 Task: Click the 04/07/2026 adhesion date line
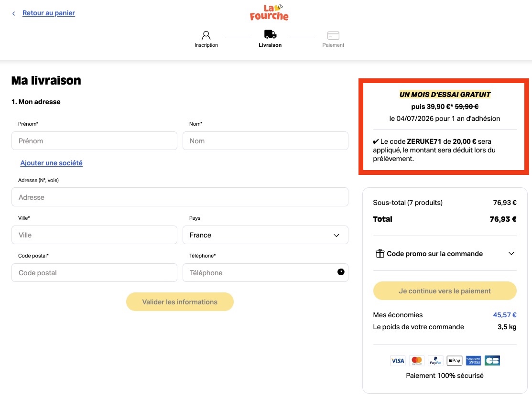point(445,118)
